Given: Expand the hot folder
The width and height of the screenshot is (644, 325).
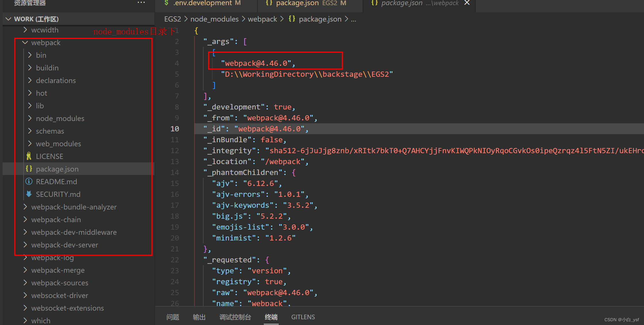Looking at the screenshot, I should click(x=30, y=93).
